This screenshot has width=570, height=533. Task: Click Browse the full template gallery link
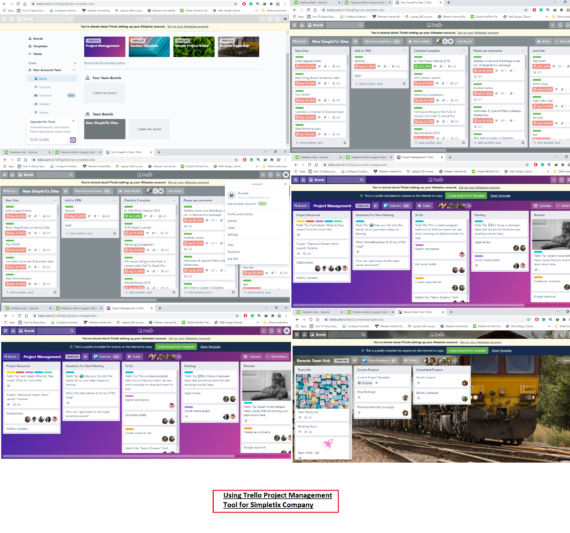(105, 63)
